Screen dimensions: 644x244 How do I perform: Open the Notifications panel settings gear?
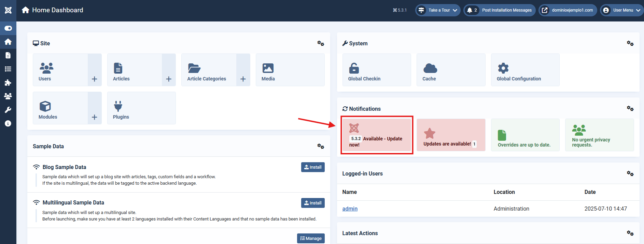[x=630, y=108]
